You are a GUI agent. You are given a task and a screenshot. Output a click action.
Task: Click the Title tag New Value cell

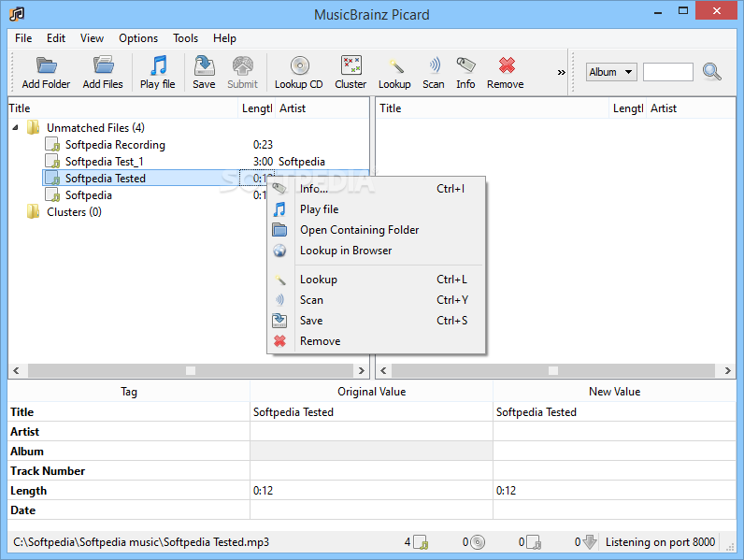pos(614,412)
